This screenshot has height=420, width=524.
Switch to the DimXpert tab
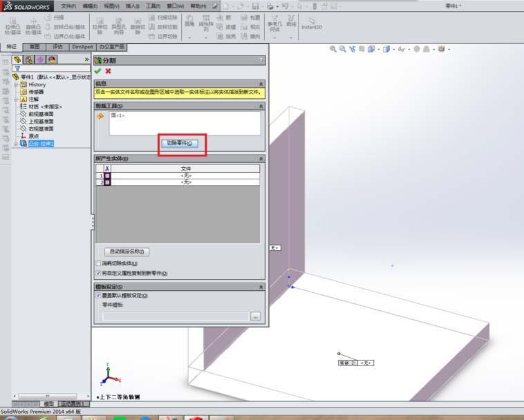(x=82, y=47)
